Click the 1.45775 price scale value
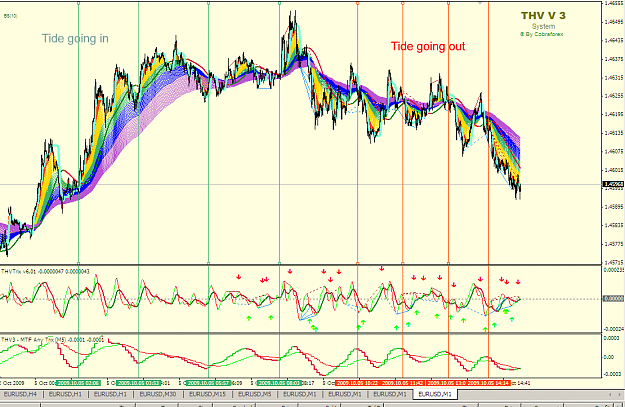Image resolution: width=625 pixels, height=407 pixels. 614,244
